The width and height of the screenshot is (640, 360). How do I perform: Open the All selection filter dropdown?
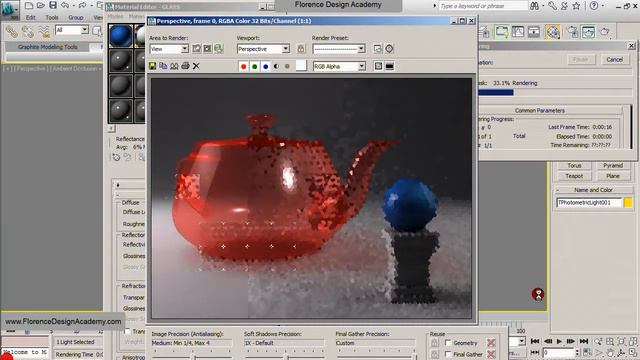click(x=84, y=30)
